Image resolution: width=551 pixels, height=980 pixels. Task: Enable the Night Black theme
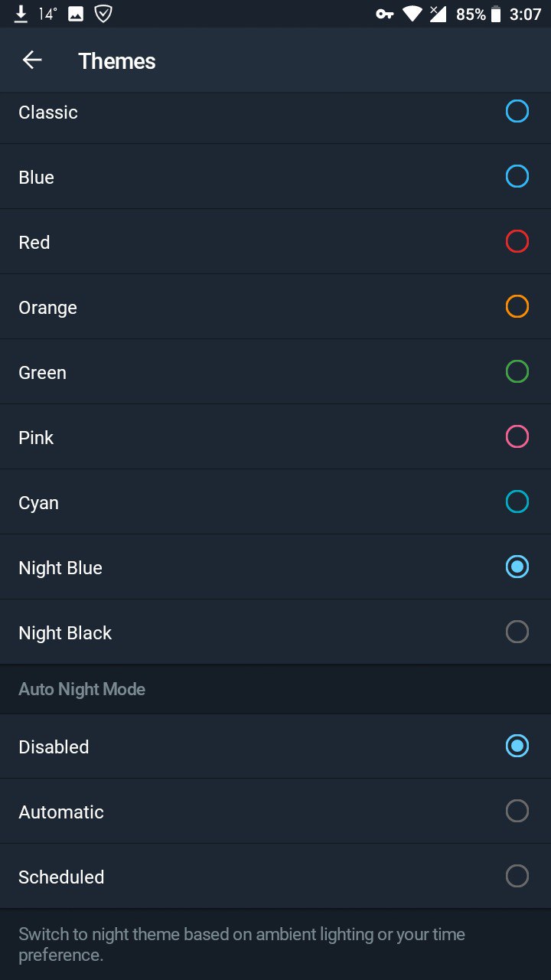click(517, 632)
